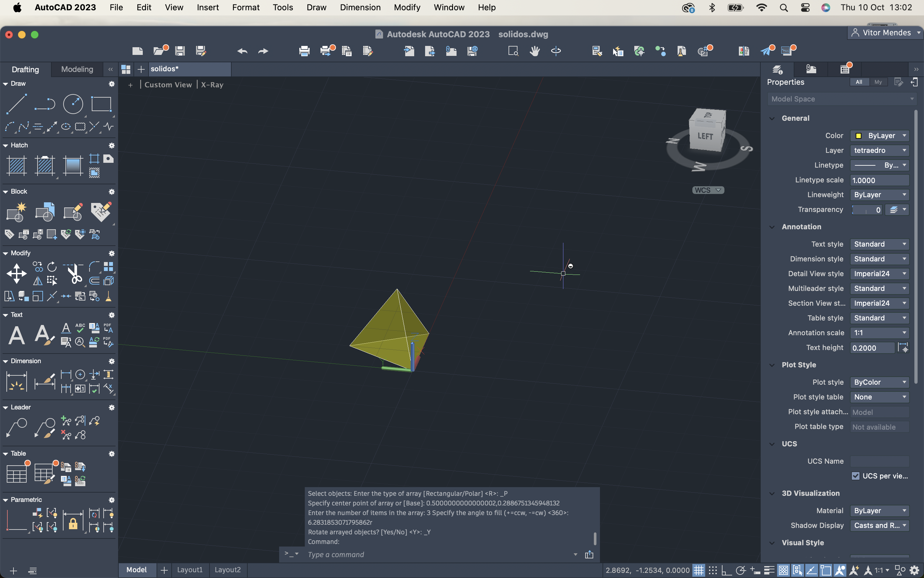Viewport: 924px width, 578px height.
Task: Insert a Table with the Table tool
Action: coord(17,474)
